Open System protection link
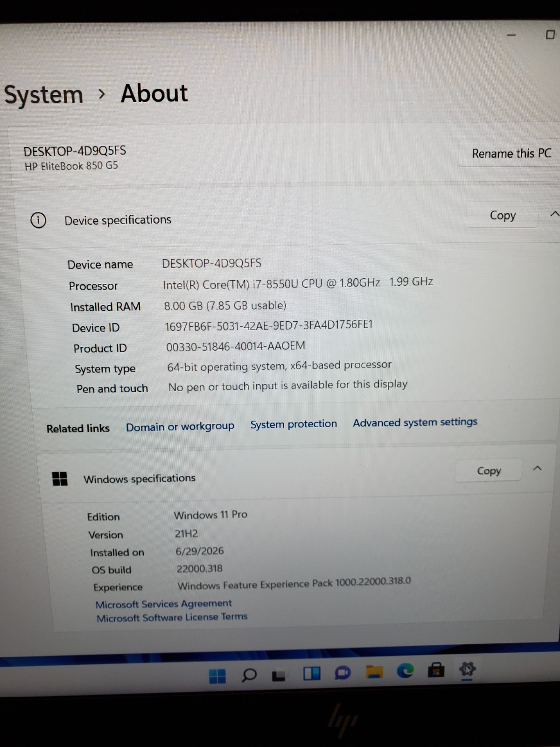This screenshot has height=747, width=560. pyautogui.click(x=294, y=424)
